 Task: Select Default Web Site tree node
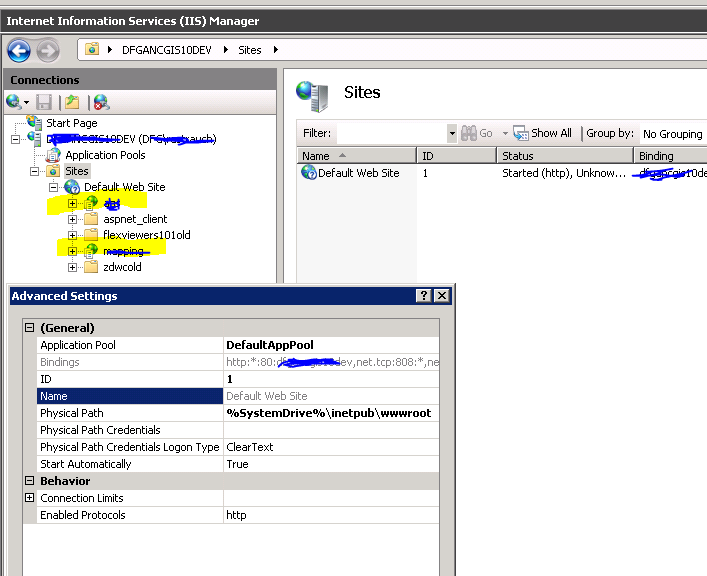point(124,187)
